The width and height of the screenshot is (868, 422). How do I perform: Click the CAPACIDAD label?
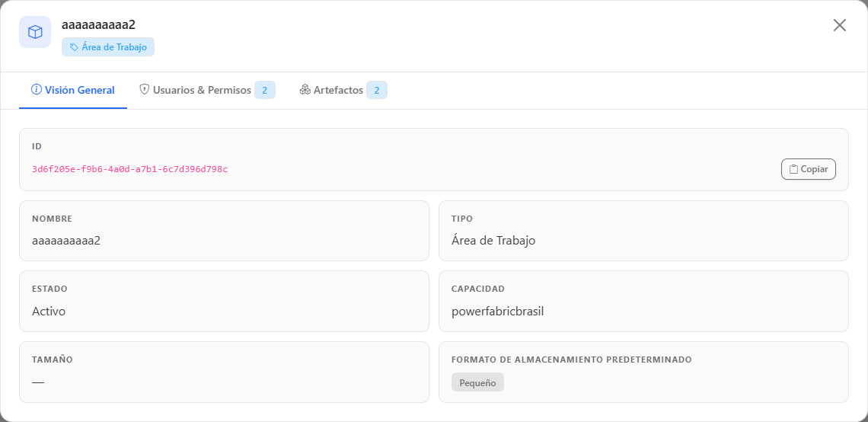(x=478, y=289)
